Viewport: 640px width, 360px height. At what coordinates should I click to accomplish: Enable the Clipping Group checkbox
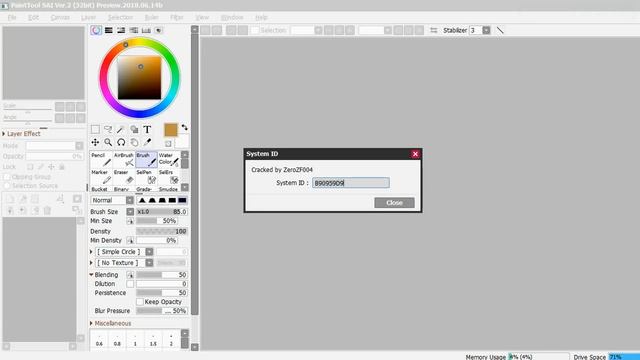(7, 177)
